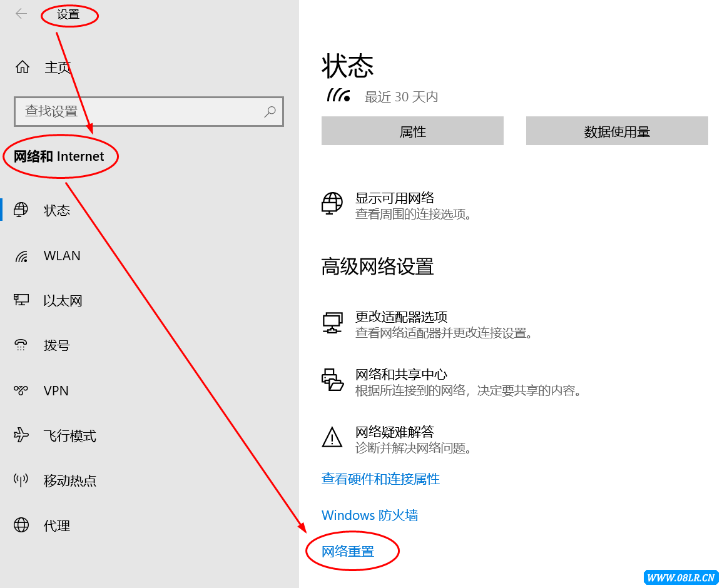Switch to VPN settings
The image size is (722, 588).
pyautogui.click(x=56, y=390)
